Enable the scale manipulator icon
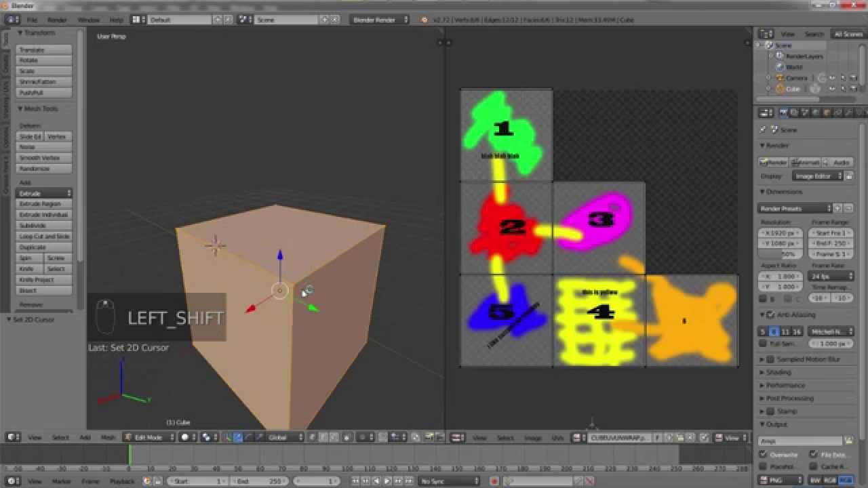Image resolution: width=868 pixels, height=488 pixels. point(260,437)
